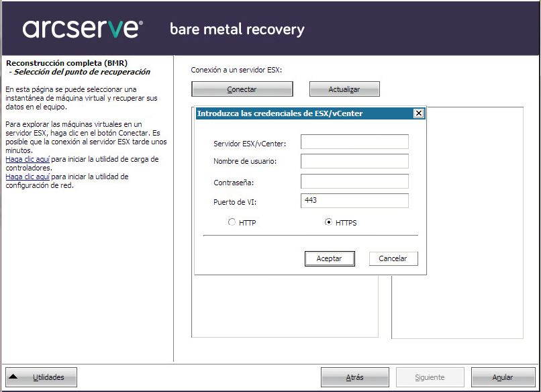This screenshot has width=541, height=392.
Task: Click the Contraseña password field
Action: point(354,181)
